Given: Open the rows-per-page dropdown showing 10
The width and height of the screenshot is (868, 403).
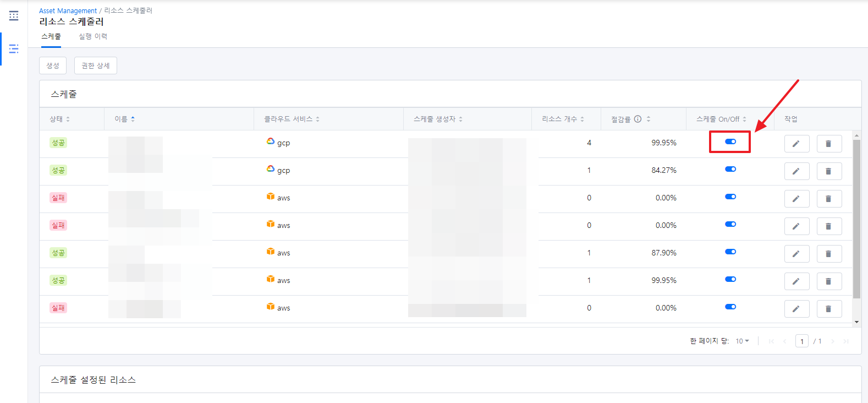Looking at the screenshot, I should tap(742, 341).
